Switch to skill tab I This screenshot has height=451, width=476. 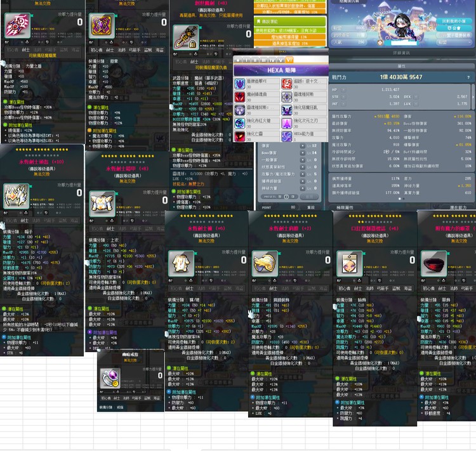point(246,60)
